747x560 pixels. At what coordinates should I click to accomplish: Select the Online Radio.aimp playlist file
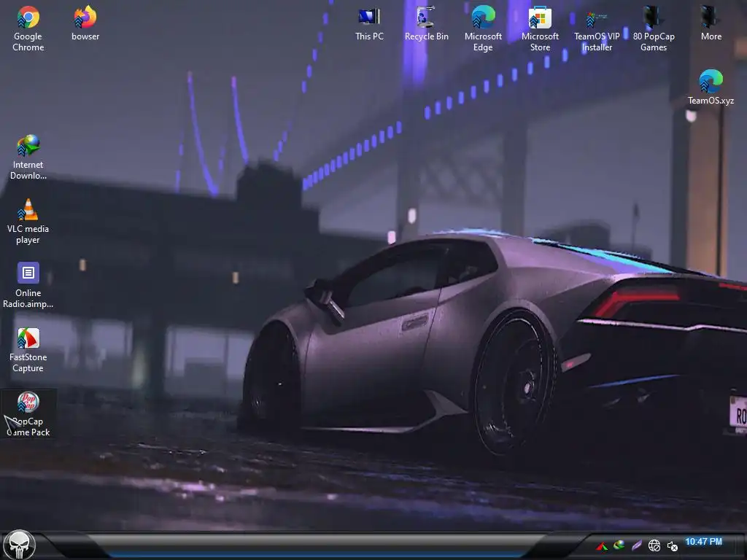click(x=28, y=285)
